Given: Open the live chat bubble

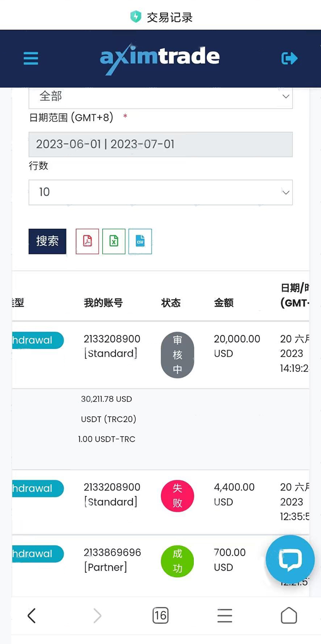Looking at the screenshot, I should [x=290, y=559].
